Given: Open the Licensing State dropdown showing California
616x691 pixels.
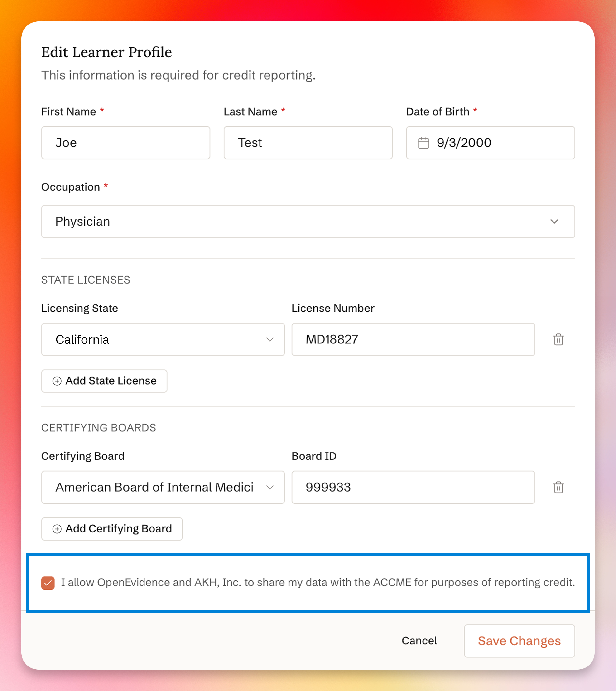Looking at the screenshot, I should pos(163,339).
